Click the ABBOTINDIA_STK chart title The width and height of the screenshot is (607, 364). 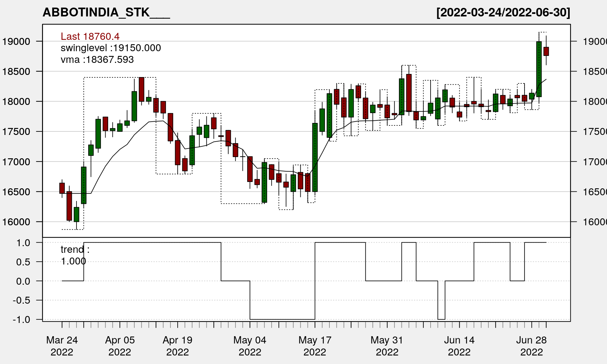tap(106, 12)
